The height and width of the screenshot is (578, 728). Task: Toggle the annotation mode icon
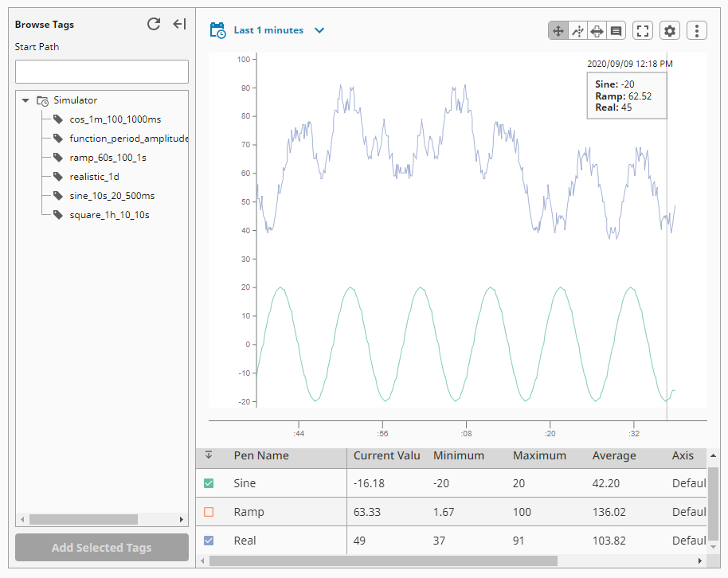tap(616, 31)
